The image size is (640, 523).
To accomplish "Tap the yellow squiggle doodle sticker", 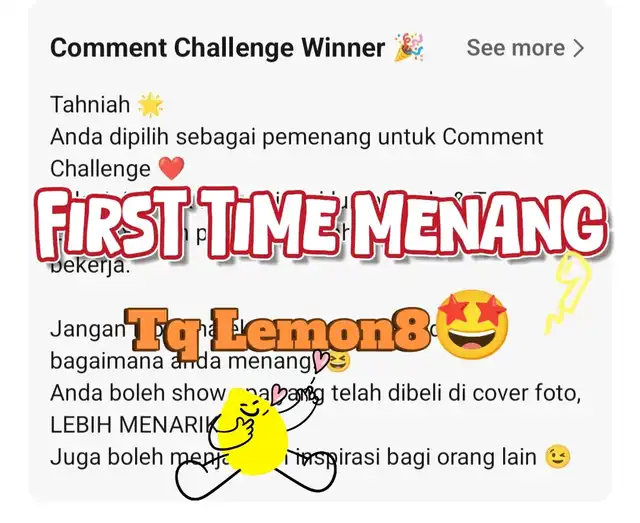I will tap(569, 293).
